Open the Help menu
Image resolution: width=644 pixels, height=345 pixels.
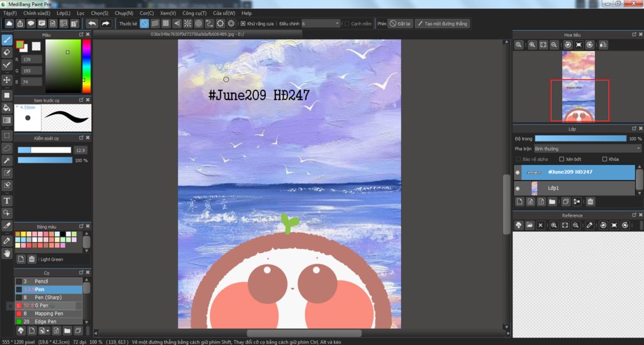(x=247, y=13)
